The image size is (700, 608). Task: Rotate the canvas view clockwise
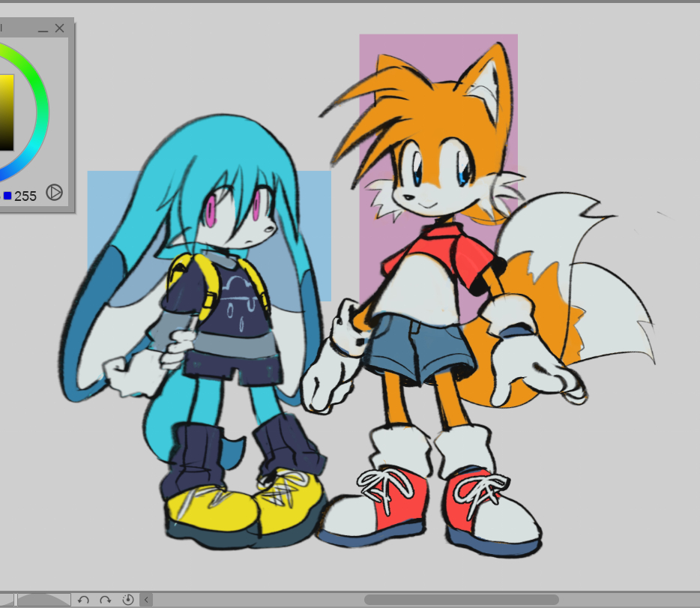[106, 600]
